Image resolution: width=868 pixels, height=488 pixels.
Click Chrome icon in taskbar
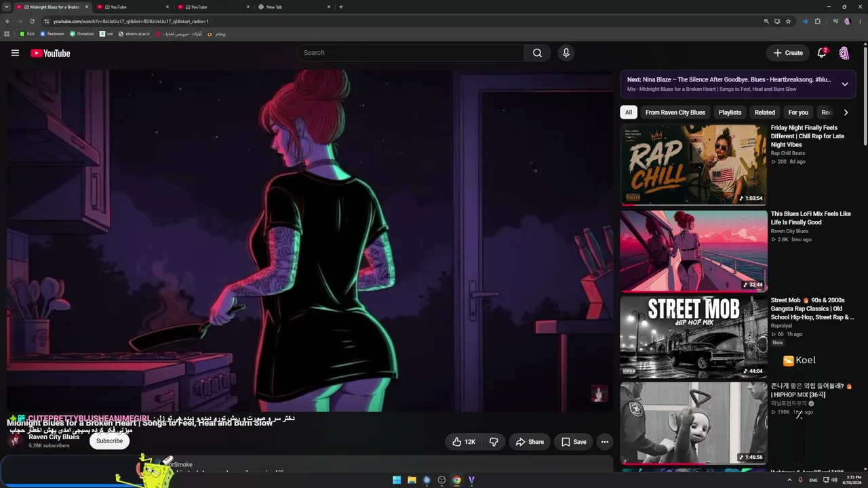(456, 480)
